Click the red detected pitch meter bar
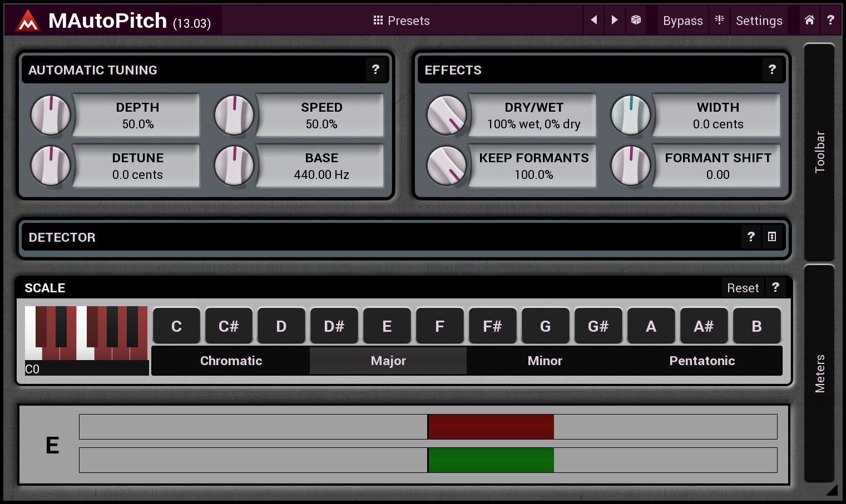Viewport: 846px width, 504px height. pos(491,427)
